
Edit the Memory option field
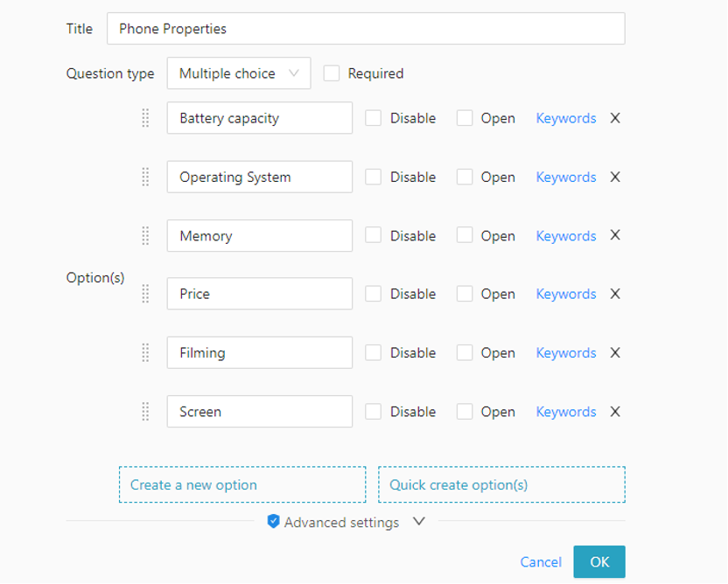click(x=260, y=236)
